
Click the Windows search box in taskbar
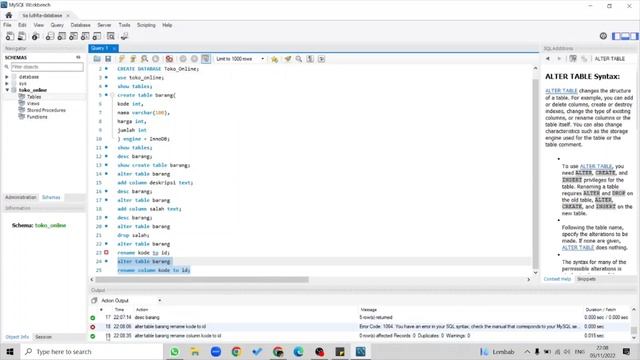(91, 351)
